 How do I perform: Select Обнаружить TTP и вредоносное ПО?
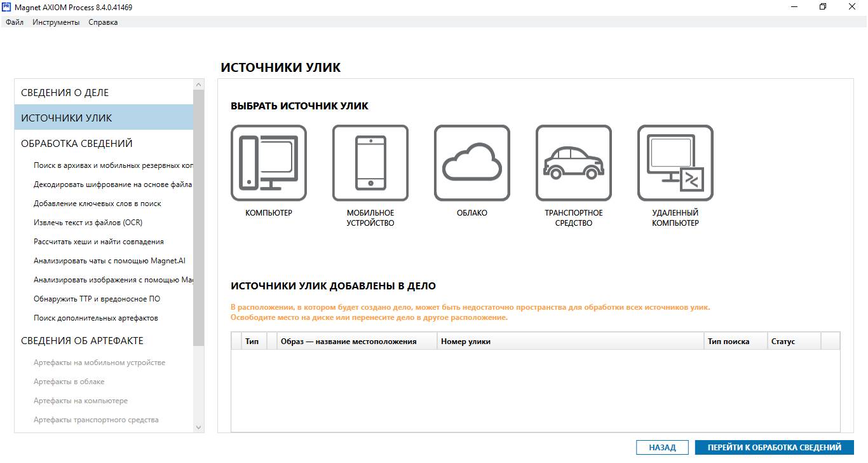click(x=97, y=299)
